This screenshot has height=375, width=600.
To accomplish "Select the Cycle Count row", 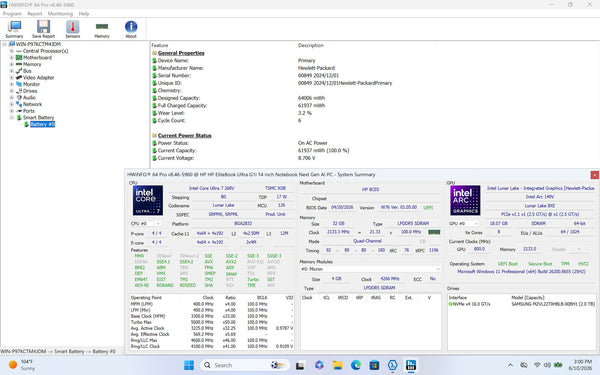I will tap(375, 121).
